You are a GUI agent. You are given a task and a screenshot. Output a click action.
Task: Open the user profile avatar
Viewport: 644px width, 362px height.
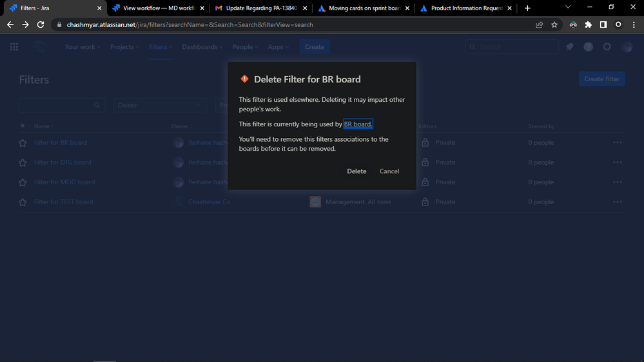[x=627, y=47]
